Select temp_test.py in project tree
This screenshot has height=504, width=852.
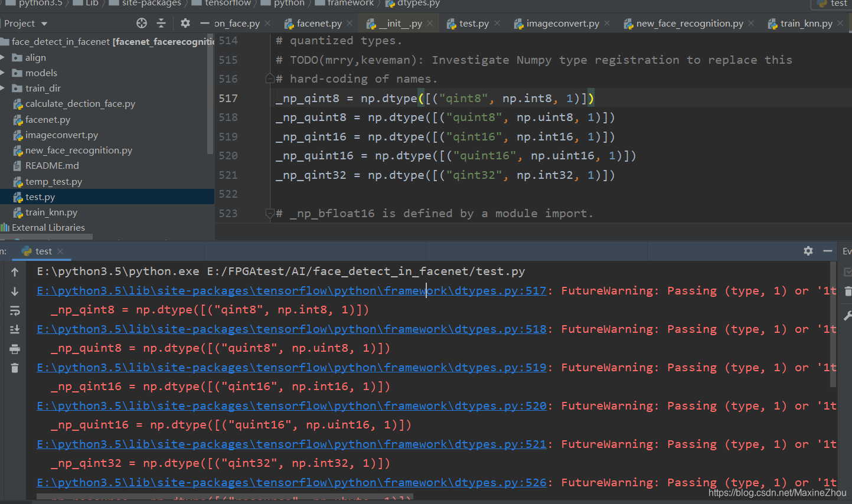point(54,181)
